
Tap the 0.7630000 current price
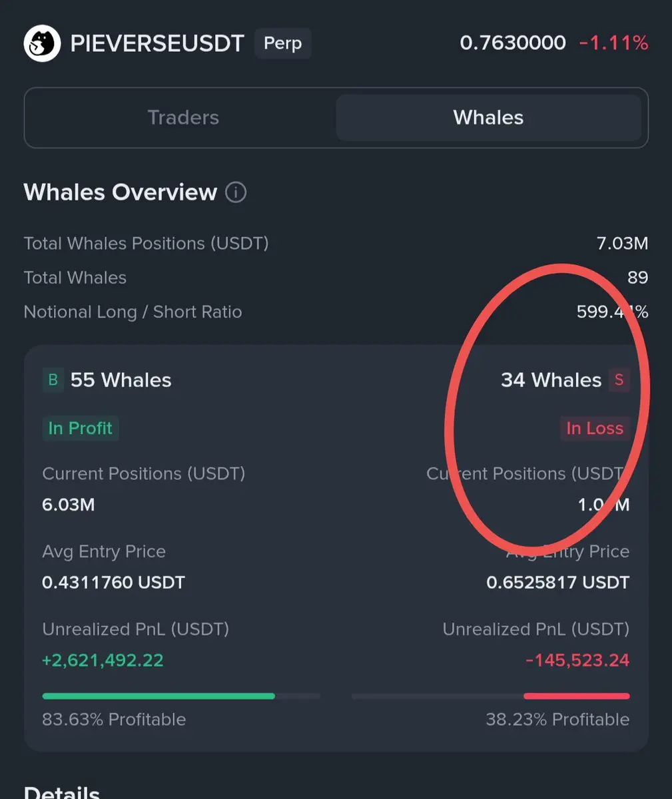click(x=513, y=43)
